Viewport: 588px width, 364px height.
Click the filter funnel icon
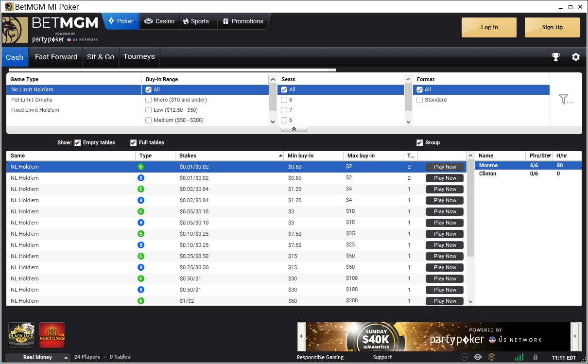[566, 100]
